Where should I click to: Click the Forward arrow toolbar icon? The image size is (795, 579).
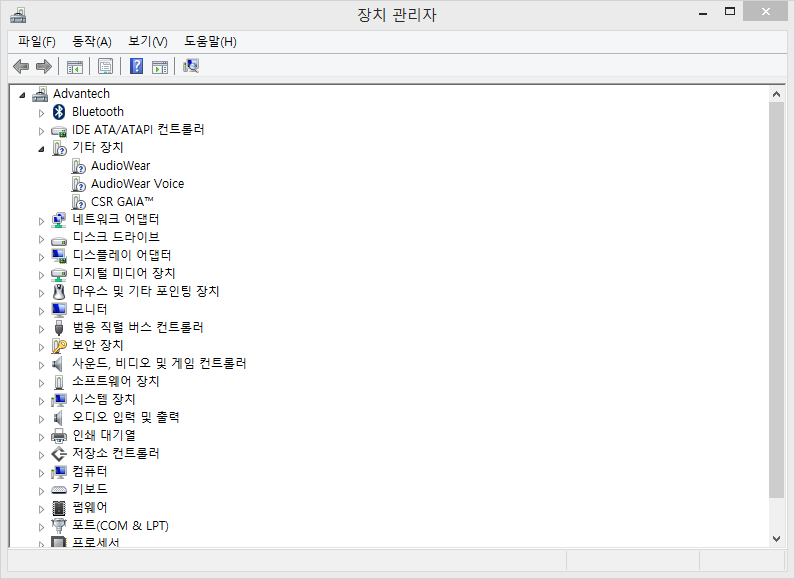pyautogui.click(x=44, y=66)
